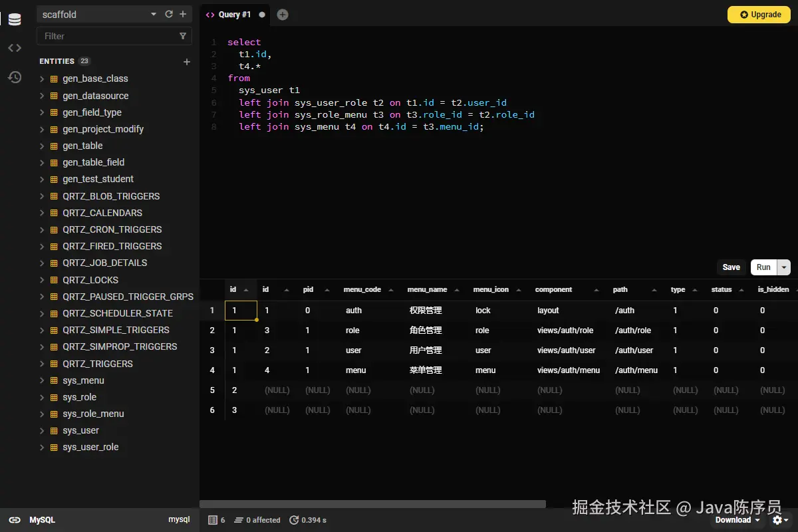Select the gen_test_student entity

(x=98, y=179)
